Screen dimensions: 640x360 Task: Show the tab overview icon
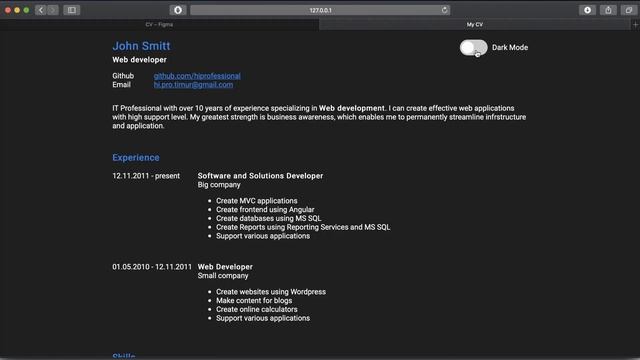[629, 10]
